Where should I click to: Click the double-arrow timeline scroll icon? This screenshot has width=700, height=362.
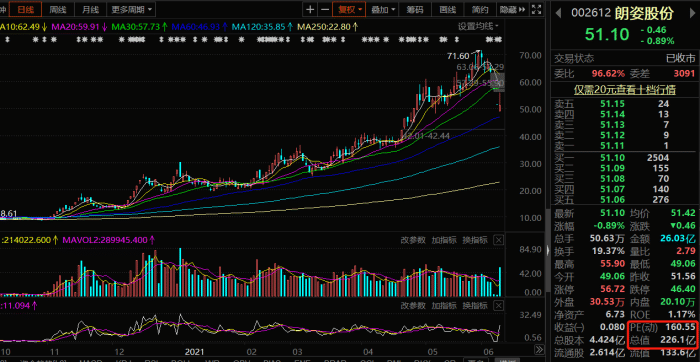pyautogui.click(x=539, y=349)
